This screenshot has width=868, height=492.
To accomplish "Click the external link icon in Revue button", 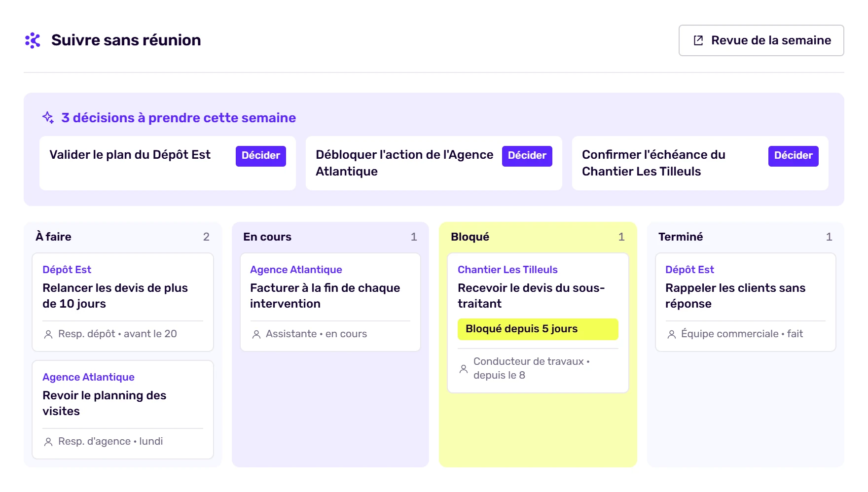I will tap(698, 40).
